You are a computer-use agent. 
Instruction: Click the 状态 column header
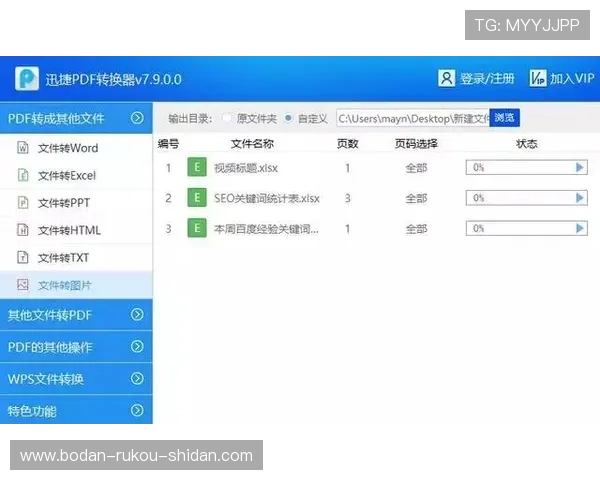(527, 144)
